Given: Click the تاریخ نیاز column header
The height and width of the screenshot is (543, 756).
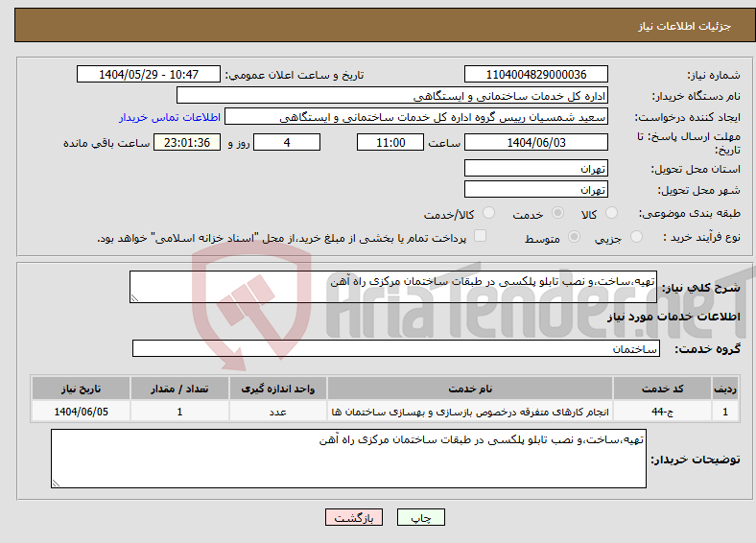Looking at the screenshot, I should [x=81, y=389].
